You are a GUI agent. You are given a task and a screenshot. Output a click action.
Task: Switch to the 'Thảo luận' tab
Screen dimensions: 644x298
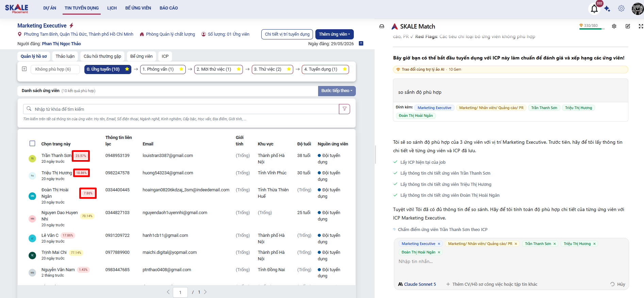pyautogui.click(x=65, y=56)
